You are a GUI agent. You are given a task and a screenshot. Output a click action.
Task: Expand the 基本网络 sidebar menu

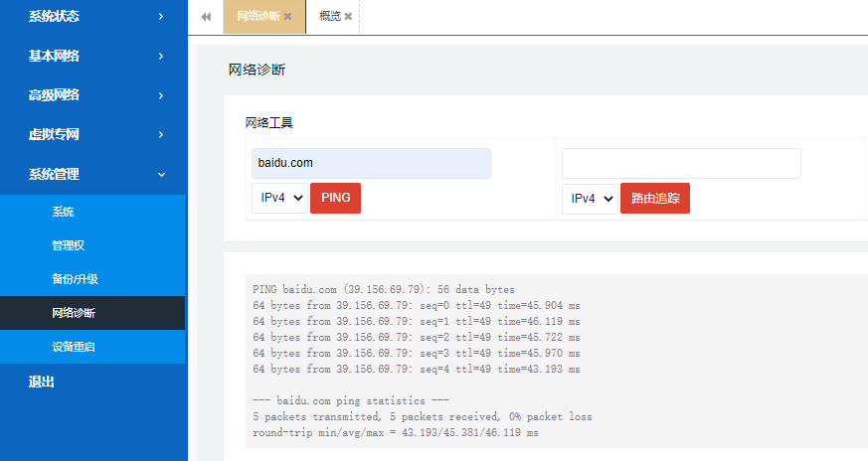93,56
